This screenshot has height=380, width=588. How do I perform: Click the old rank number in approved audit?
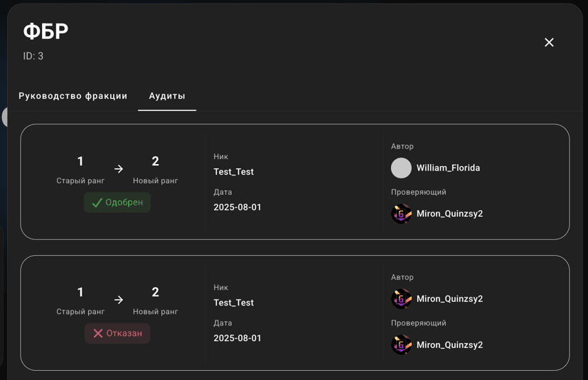coord(80,161)
